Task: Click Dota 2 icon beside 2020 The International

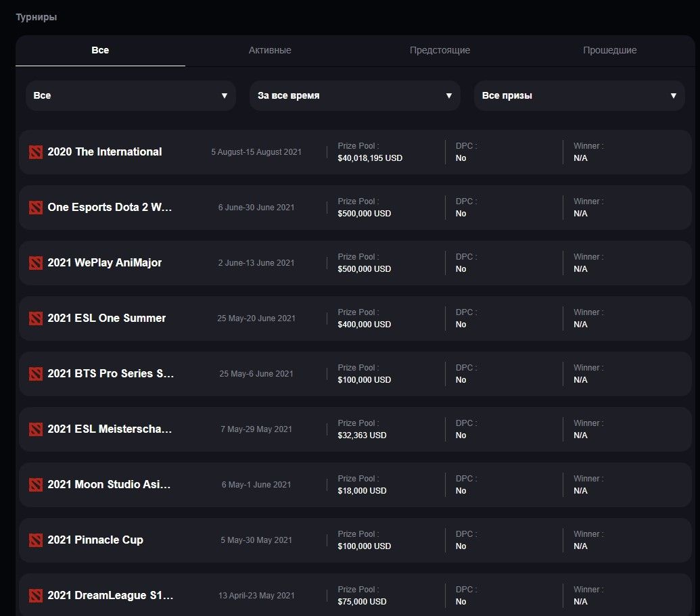Action: click(x=36, y=152)
